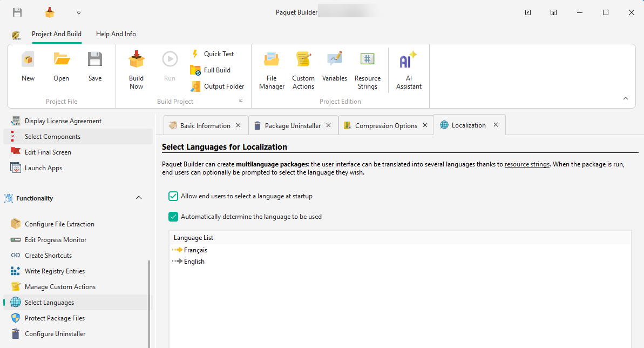Switch to the Compression Options tab

click(x=386, y=125)
